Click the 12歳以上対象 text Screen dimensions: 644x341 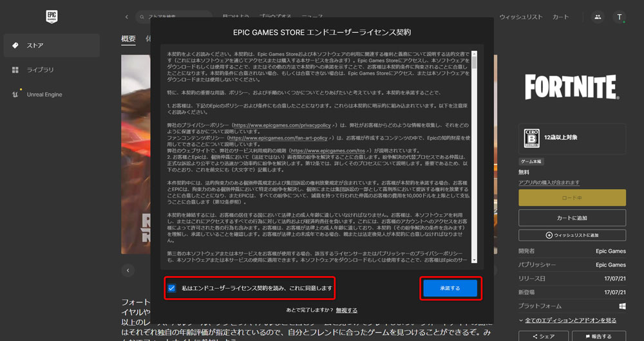coord(561,138)
